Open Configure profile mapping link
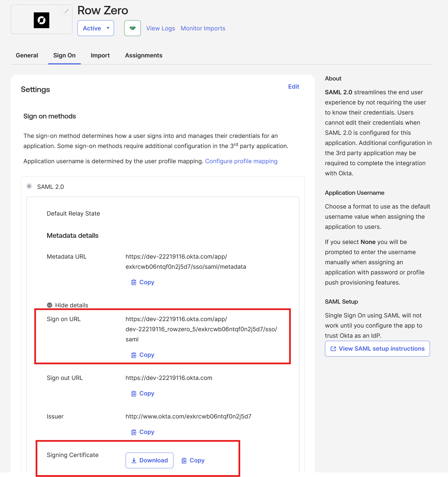 click(241, 161)
